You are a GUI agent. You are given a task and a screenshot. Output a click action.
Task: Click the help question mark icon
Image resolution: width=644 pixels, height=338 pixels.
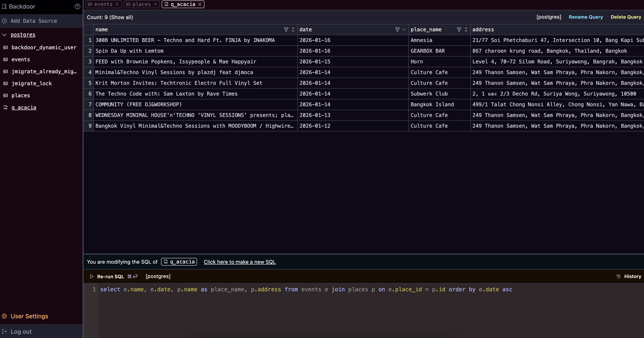pos(78,6)
